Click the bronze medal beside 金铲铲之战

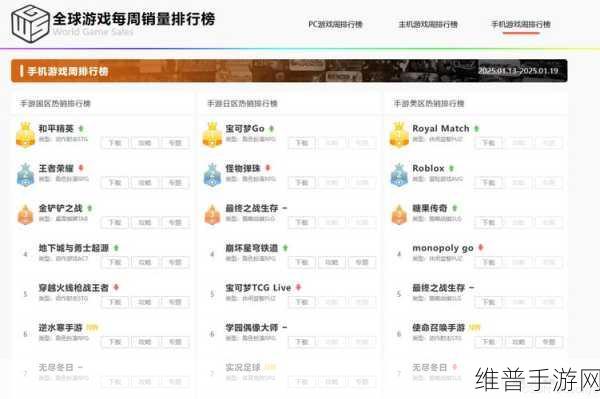(x=25, y=215)
